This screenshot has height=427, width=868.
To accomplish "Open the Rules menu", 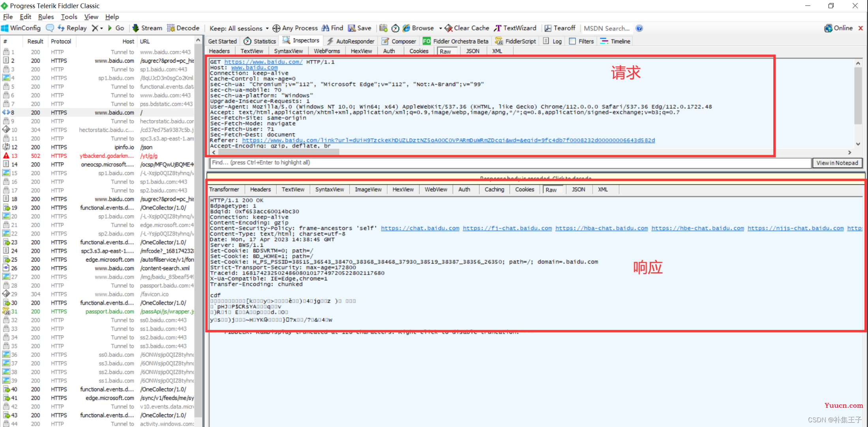I will pyautogui.click(x=46, y=17).
